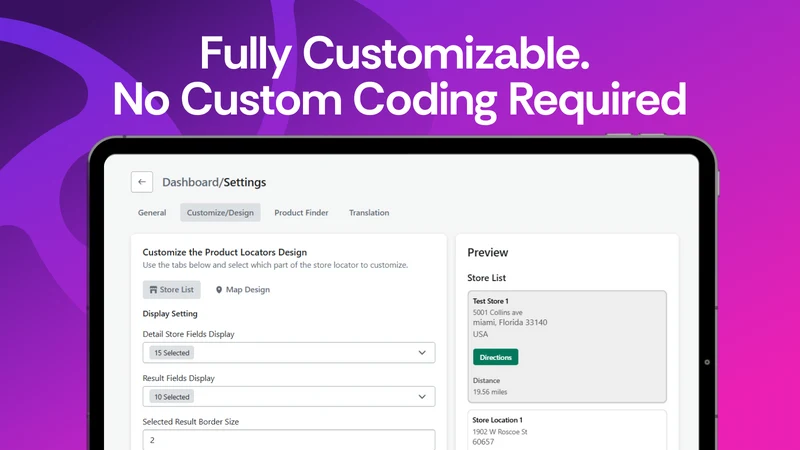Click the 15 Selected tag
The height and width of the screenshot is (450, 800).
pyautogui.click(x=172, y=353)
